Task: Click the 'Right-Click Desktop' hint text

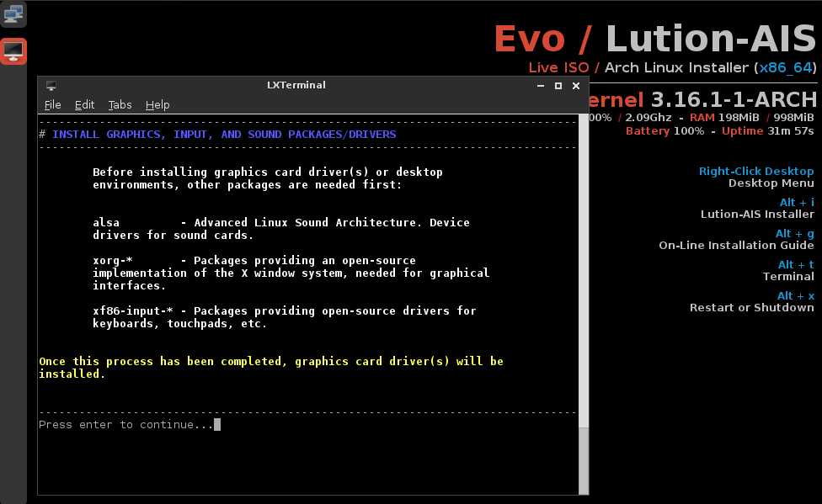Action: click(x=756, y=172)
